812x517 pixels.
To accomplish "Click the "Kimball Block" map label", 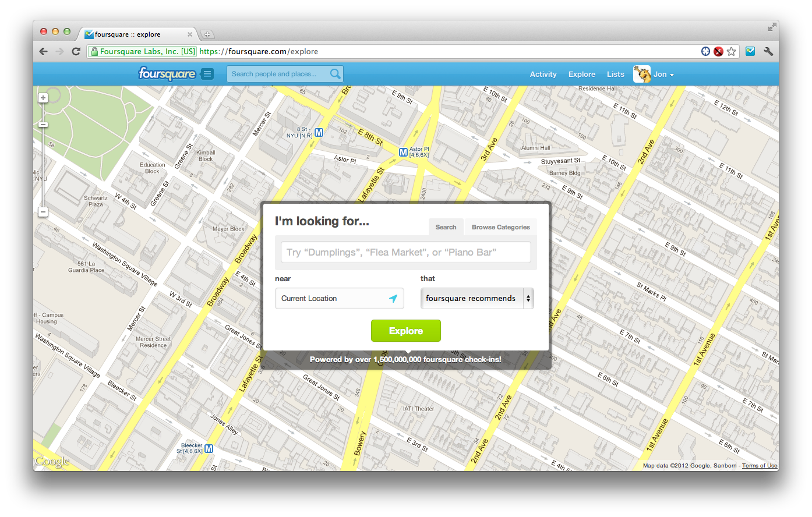I will pos(206,156).
